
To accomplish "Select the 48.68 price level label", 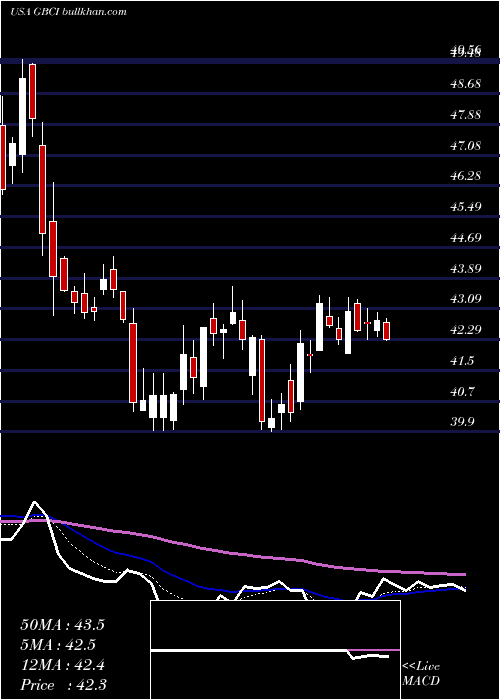I will click(466, 84).
